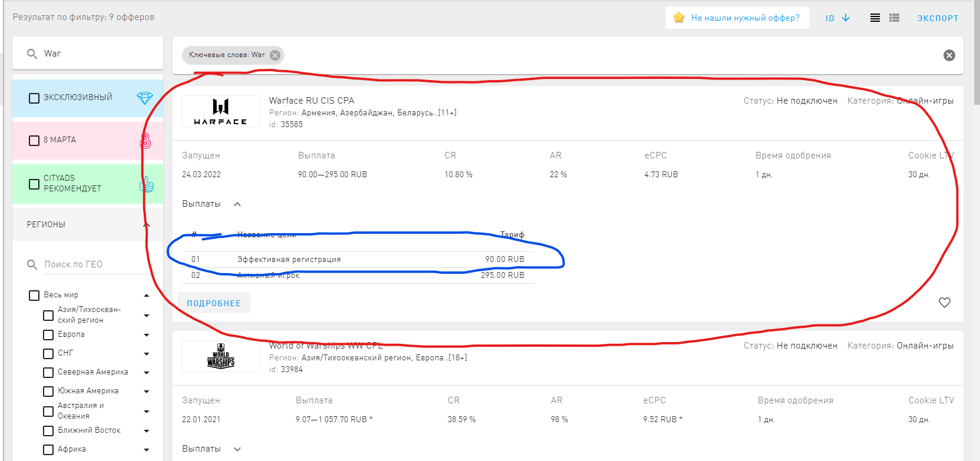Collapse Выплаты section in Warface offer
The height and width of the screenshot is (461, 980).
point(237,204)
